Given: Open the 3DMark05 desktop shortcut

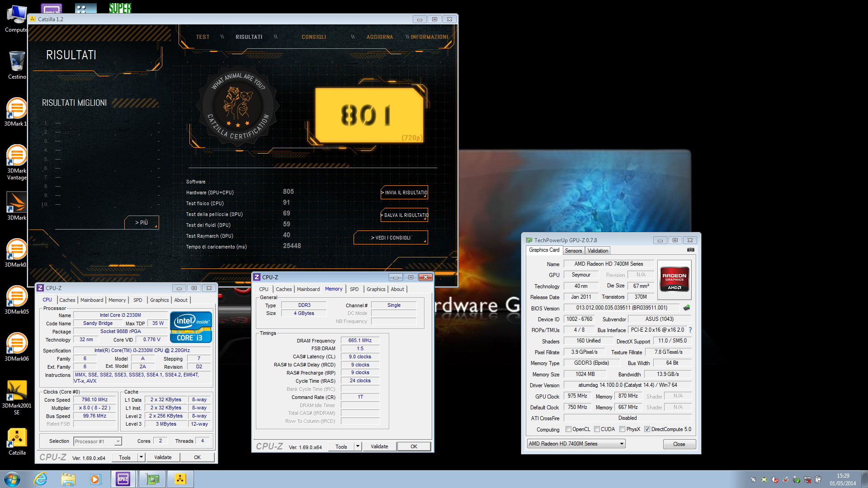Looking at the screenshot, I should [x=17, y=300].
